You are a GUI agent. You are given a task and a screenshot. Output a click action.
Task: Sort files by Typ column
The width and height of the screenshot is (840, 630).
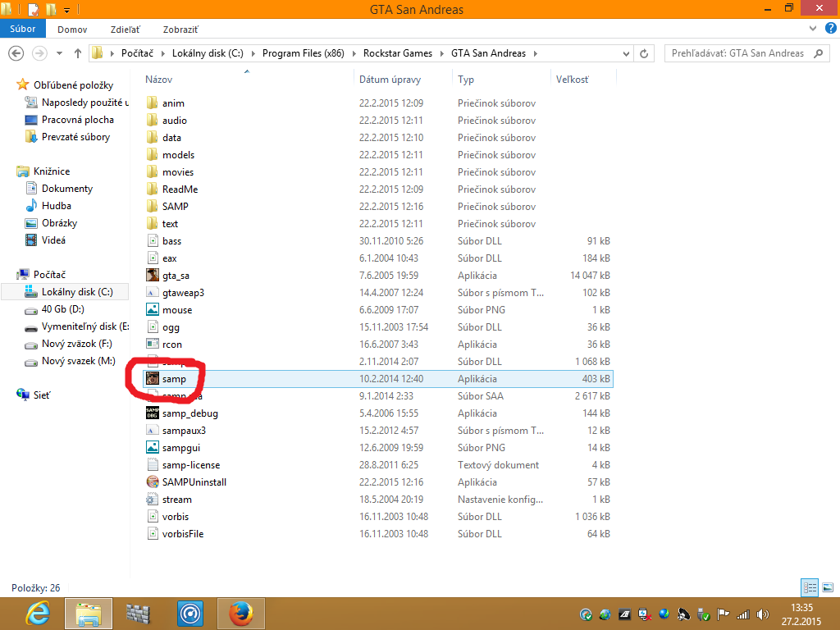[466, 80]
